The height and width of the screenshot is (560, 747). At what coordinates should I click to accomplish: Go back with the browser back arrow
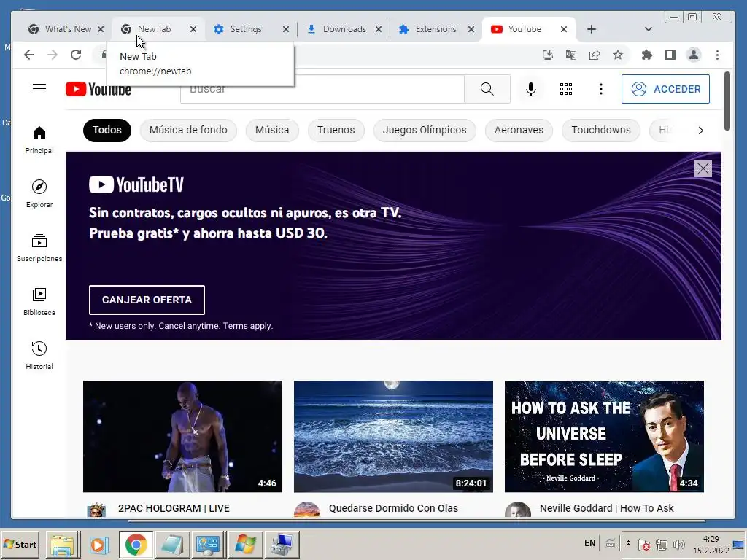(x=29, y=55)
